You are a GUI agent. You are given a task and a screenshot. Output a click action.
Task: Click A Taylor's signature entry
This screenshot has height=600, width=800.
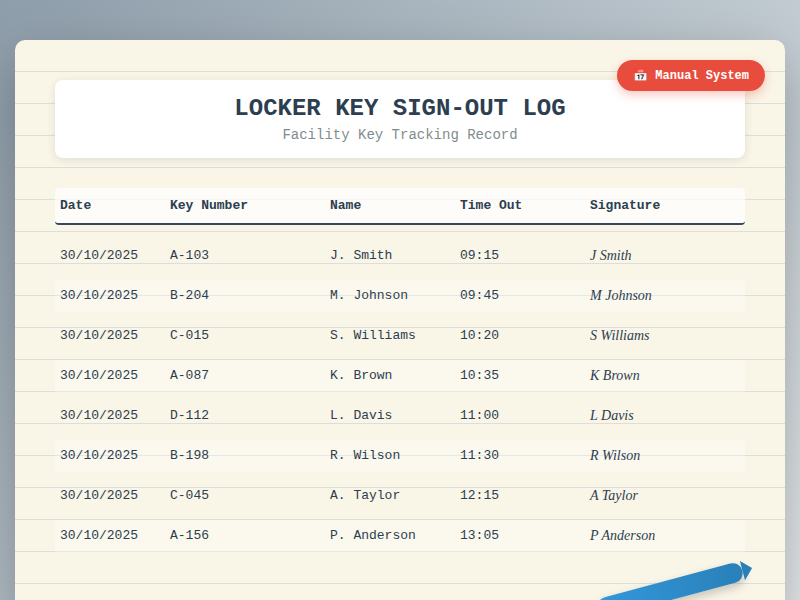point(613,495)
